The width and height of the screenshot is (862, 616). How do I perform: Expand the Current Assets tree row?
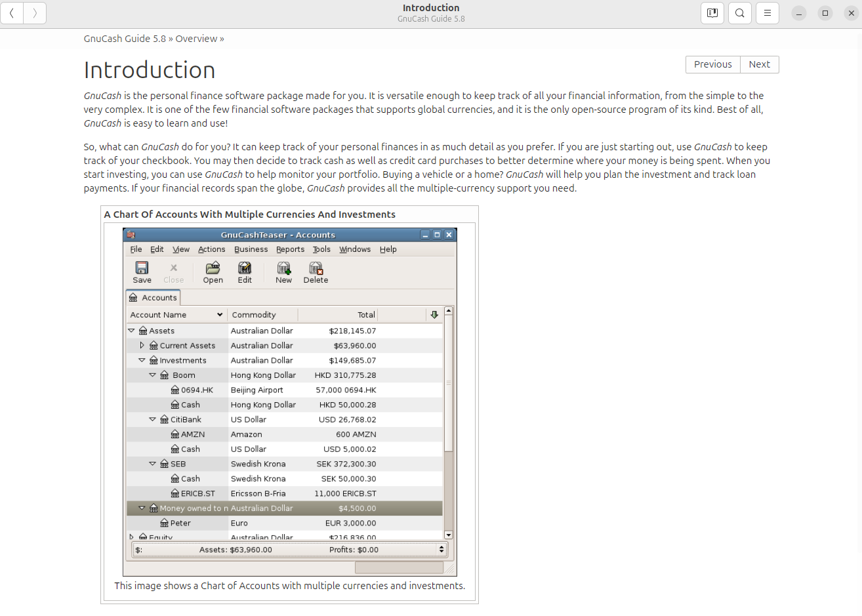pos(142,345)
